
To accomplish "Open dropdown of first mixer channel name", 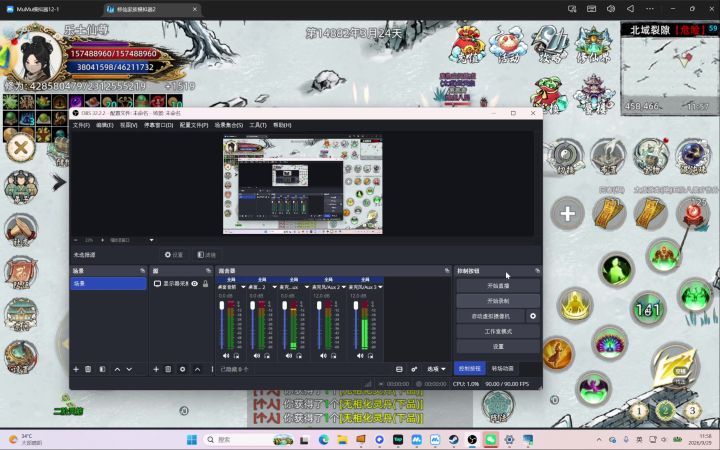I will 243,287.
